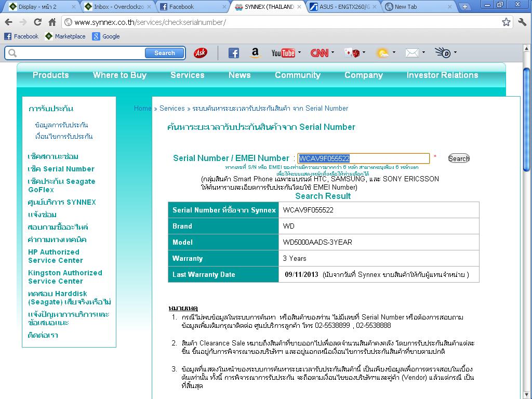Viewport: 532px width, 399px height.
Task: Click the Home breadcrumb link
Action: tap(142, 108)
